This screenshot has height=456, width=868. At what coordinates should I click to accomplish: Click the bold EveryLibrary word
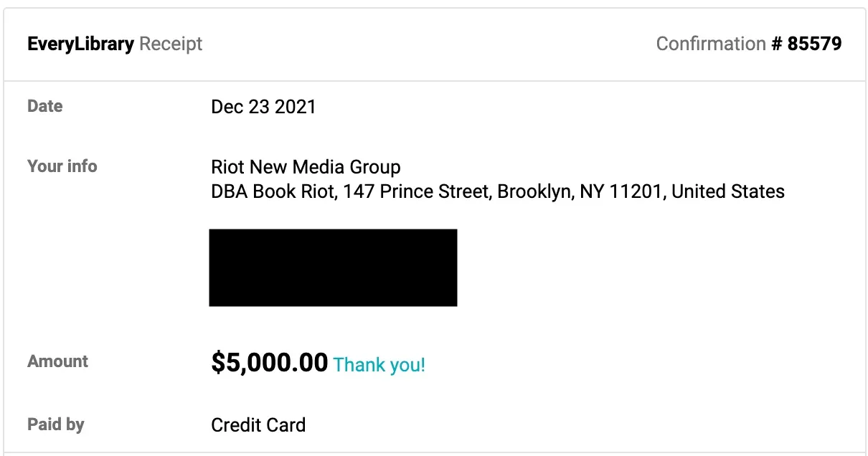click(x=80, y=44)
